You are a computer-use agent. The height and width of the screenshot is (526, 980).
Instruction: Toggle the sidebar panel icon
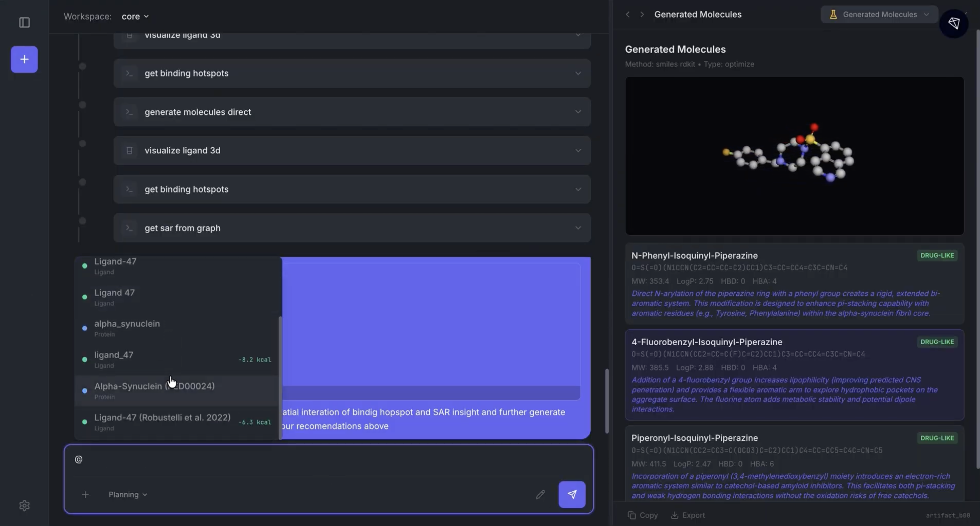(x=24, y=22)
